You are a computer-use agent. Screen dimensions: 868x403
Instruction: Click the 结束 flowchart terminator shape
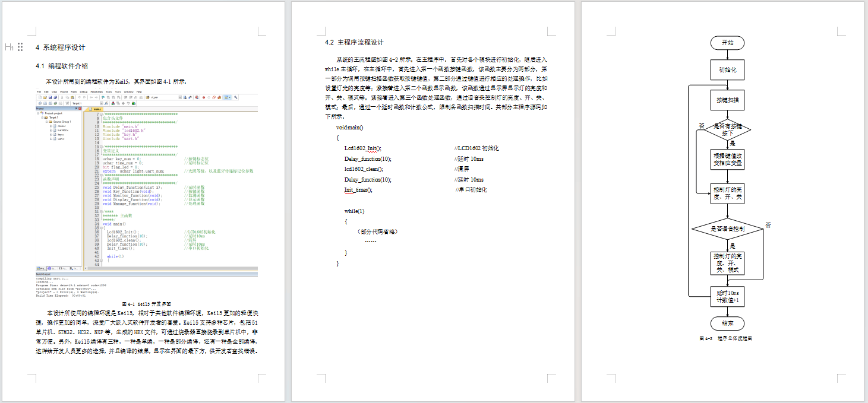pos(727,323)
